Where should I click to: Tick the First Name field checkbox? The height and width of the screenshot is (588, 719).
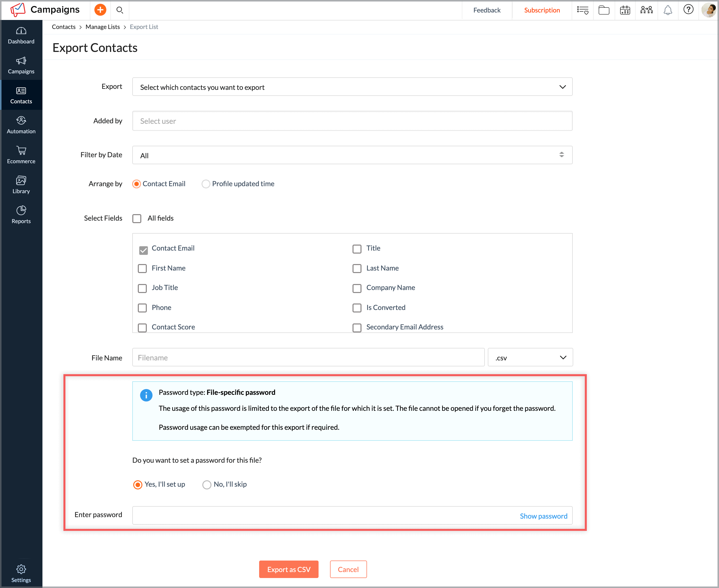(x=142, y=268)
